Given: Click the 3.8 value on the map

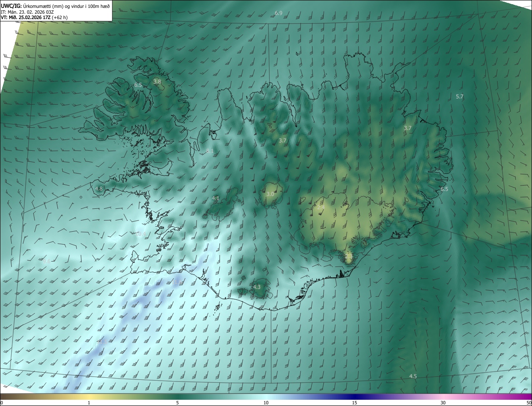Looking at the screenshot, I should [x=157, y=81].
